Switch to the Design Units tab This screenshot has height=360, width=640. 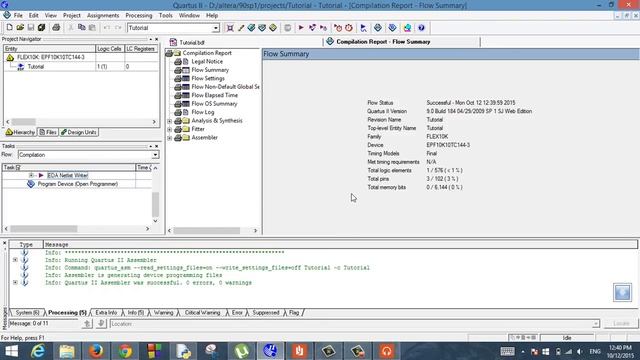pyautogui.click(x=79, y=132)
